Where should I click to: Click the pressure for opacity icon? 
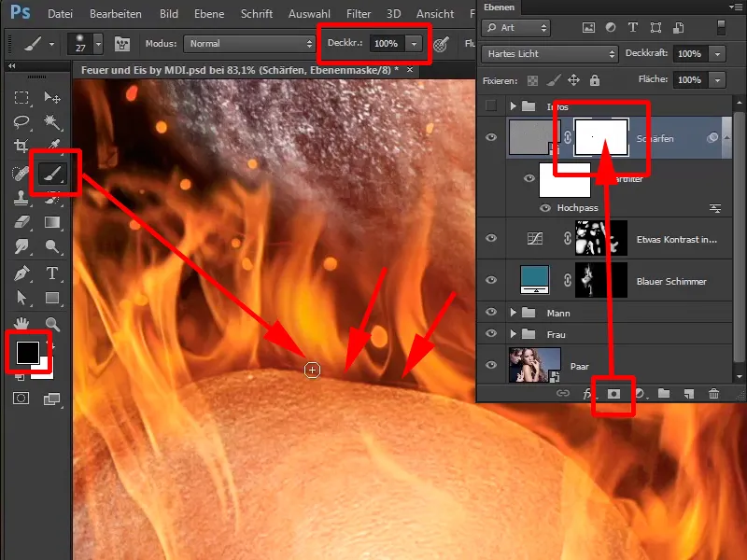click(442, 44)
